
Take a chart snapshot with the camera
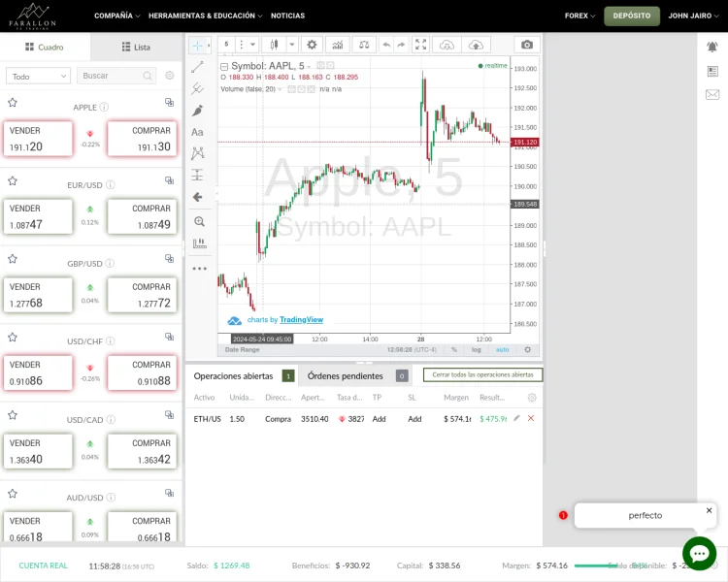(527, 45)
